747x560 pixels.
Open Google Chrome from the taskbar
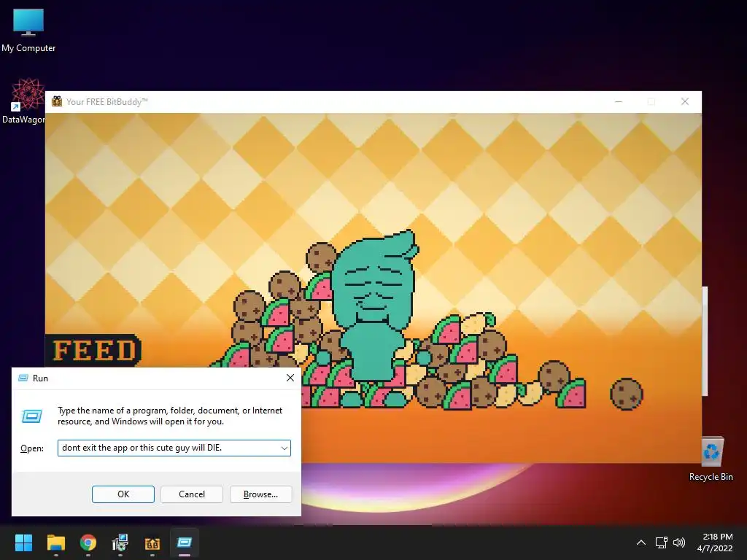click(x=88, y=542)
